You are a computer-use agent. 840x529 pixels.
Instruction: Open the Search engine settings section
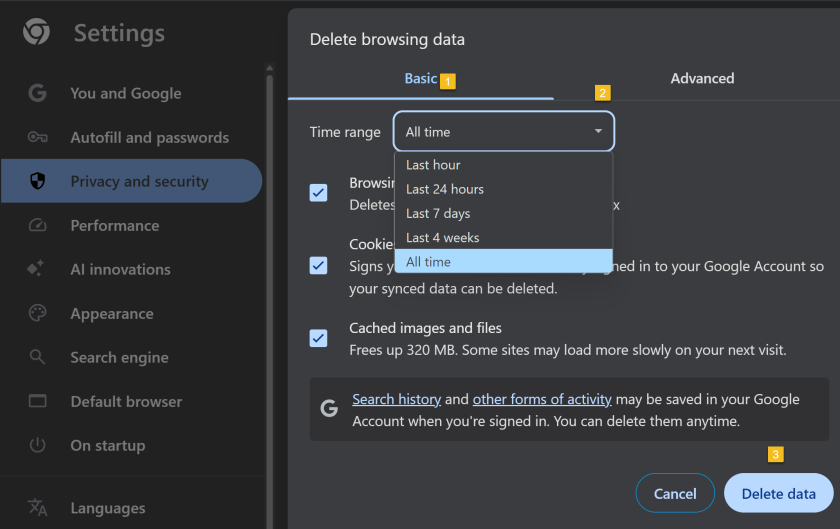pyautogui.click(x=119, y=357)
